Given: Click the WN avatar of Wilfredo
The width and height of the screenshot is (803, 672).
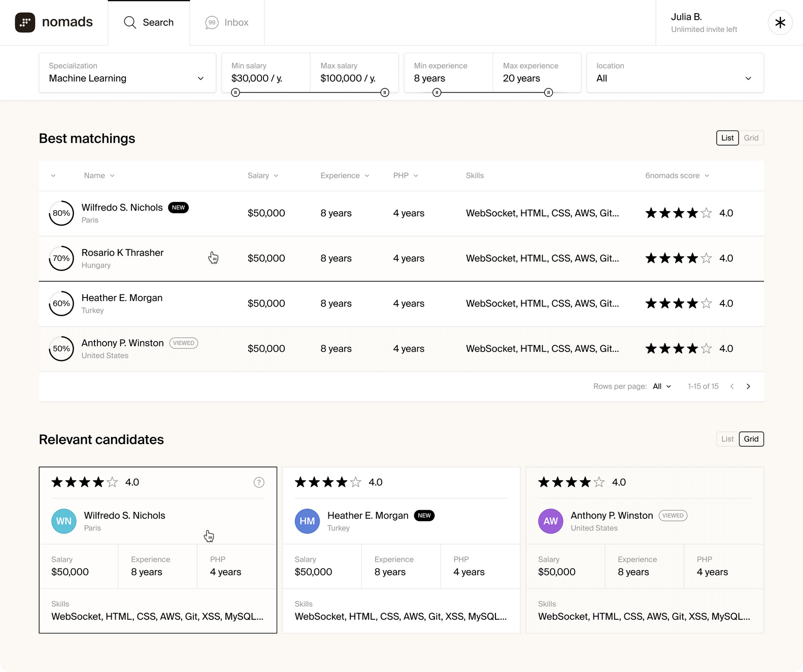Looking at the screenshot, I should click(64, 521).
